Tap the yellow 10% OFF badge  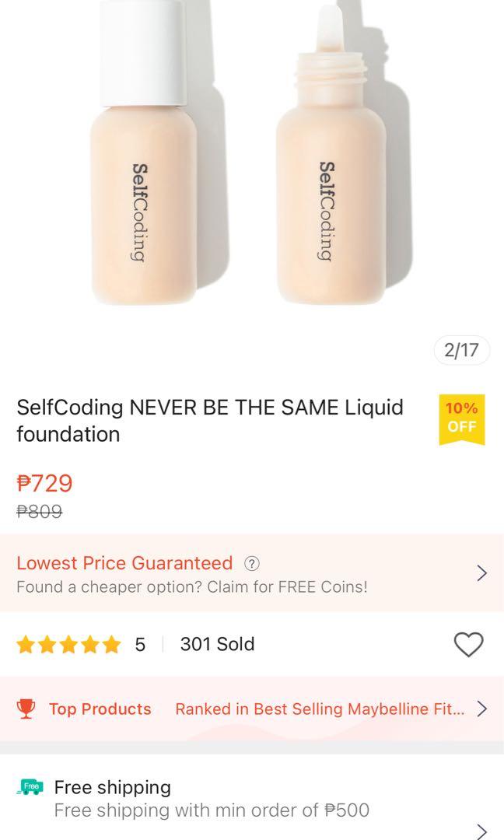tap(463, 418)
